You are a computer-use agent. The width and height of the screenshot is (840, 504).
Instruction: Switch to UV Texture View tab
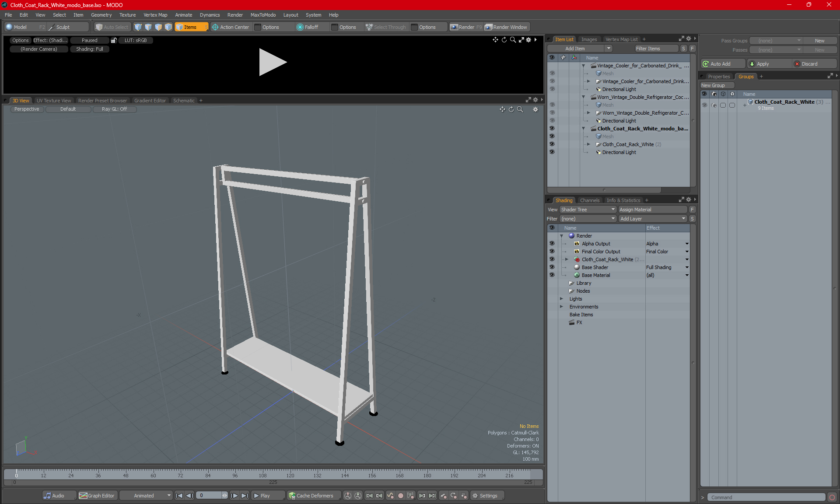[54, 101]
